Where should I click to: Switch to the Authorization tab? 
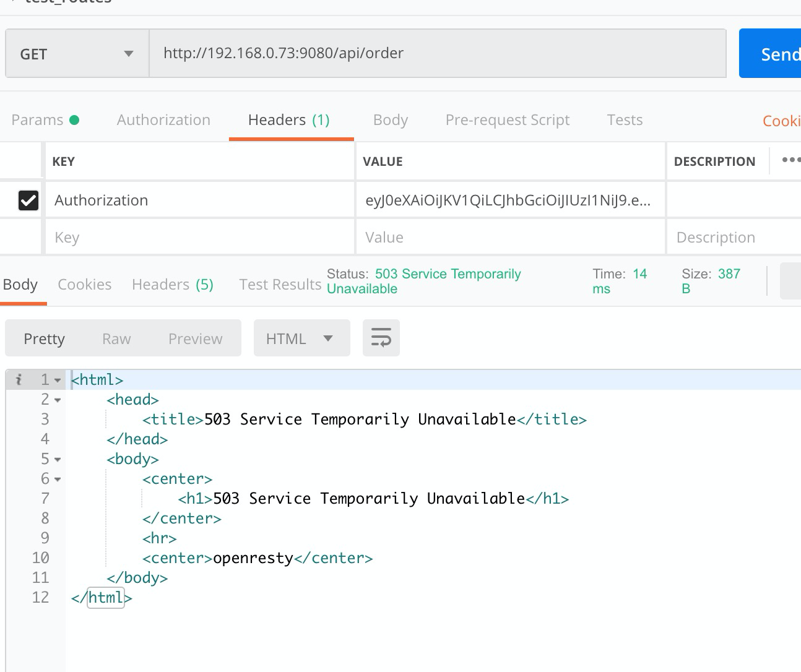point(163,119)
